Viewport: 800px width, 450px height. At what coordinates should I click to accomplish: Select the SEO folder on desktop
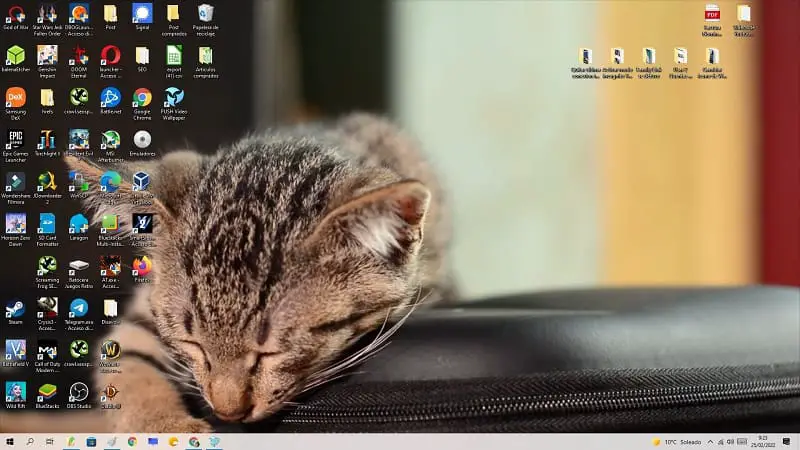point(142,59)
